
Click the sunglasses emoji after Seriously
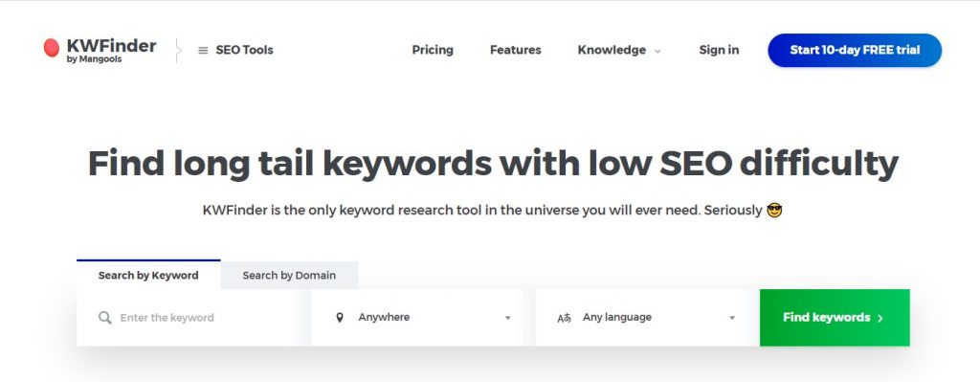tap(774, 211)
